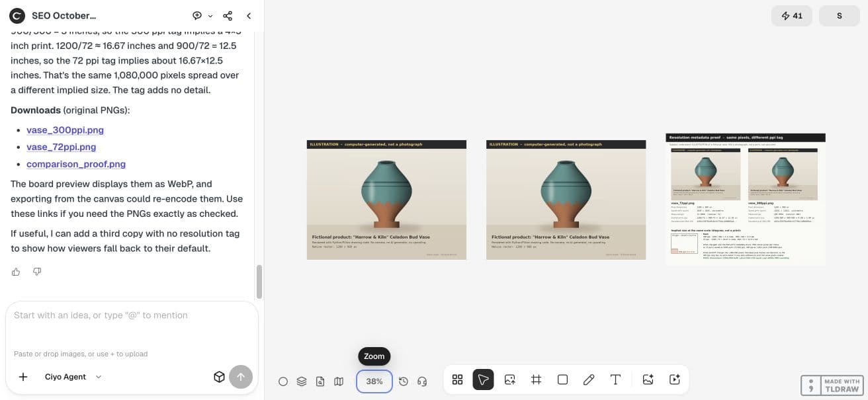Click the image upload tool
This screenshot has height=400, width=868.
[x=510, y=380]
